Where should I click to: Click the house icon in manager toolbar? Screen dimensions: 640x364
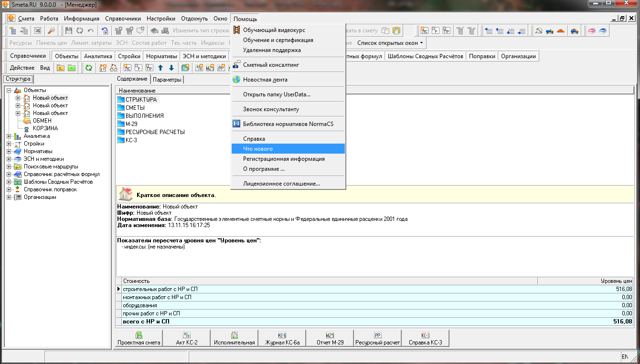tap(103, 68)
